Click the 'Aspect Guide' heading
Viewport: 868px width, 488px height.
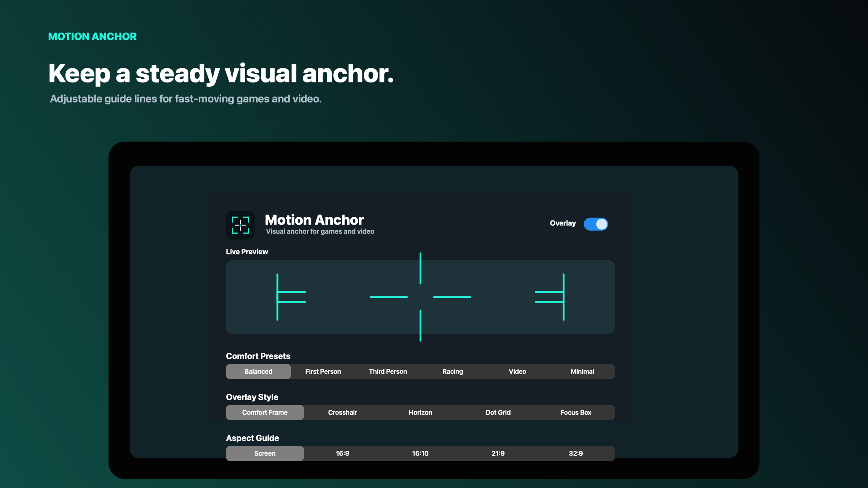[252, 438]
